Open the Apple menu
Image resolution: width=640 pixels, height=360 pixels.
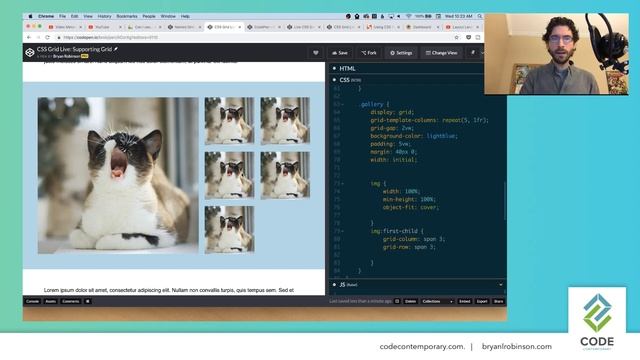(x=30, y=16)
